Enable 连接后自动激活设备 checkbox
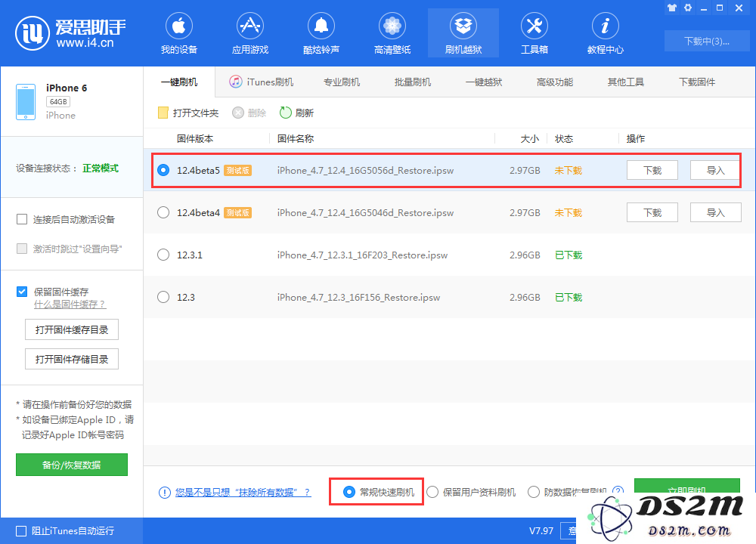Viewport: 756px width, 544px height. 22,220
